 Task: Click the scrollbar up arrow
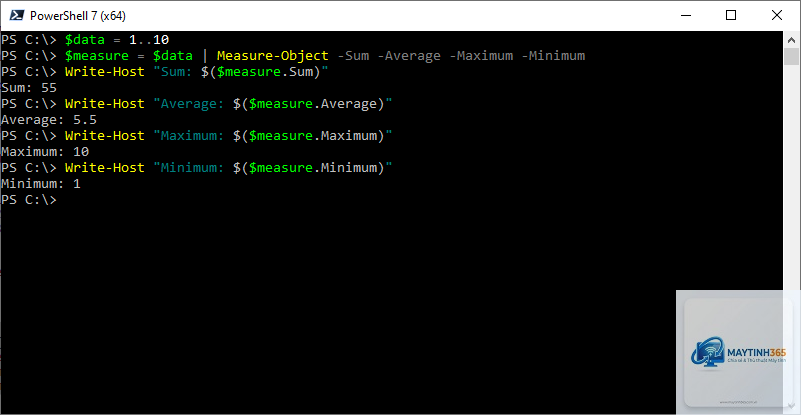pos(792,39)
